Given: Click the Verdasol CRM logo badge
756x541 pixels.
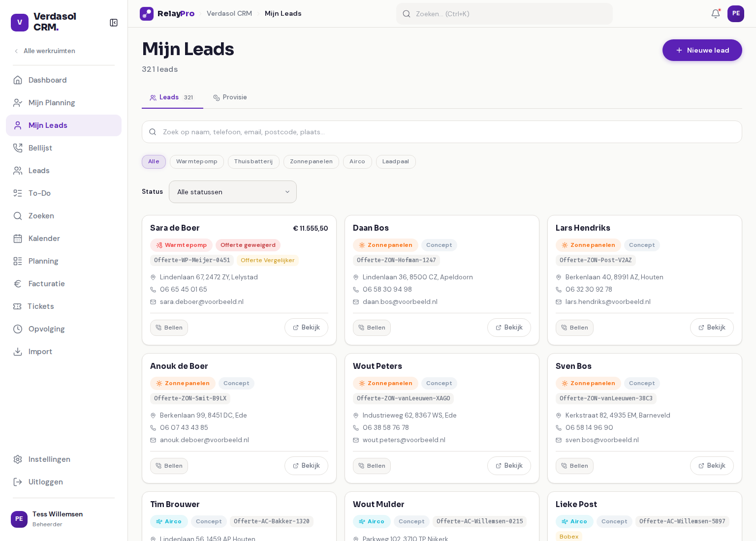Looking at the screenshot, I should pos(20,23).
